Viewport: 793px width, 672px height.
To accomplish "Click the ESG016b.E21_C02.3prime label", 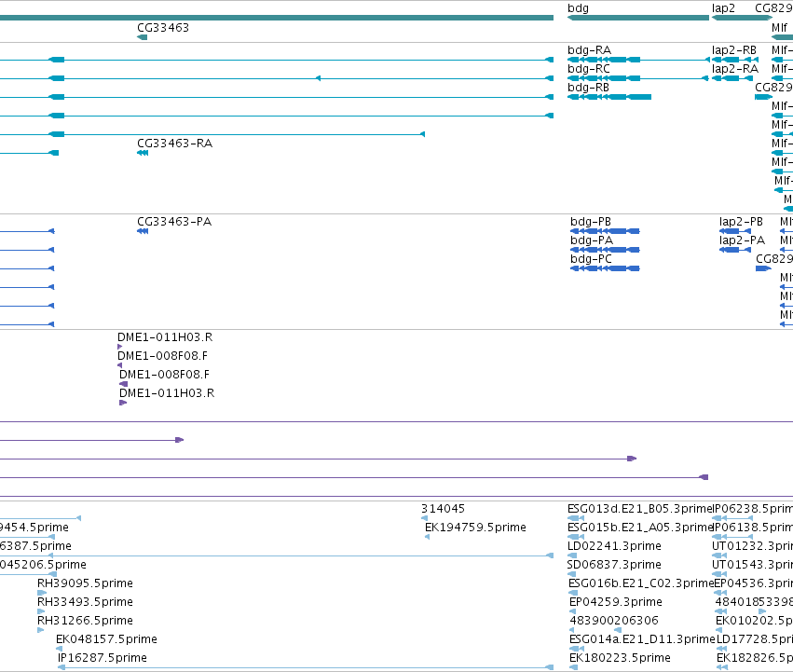I will [x=641, y=583].
